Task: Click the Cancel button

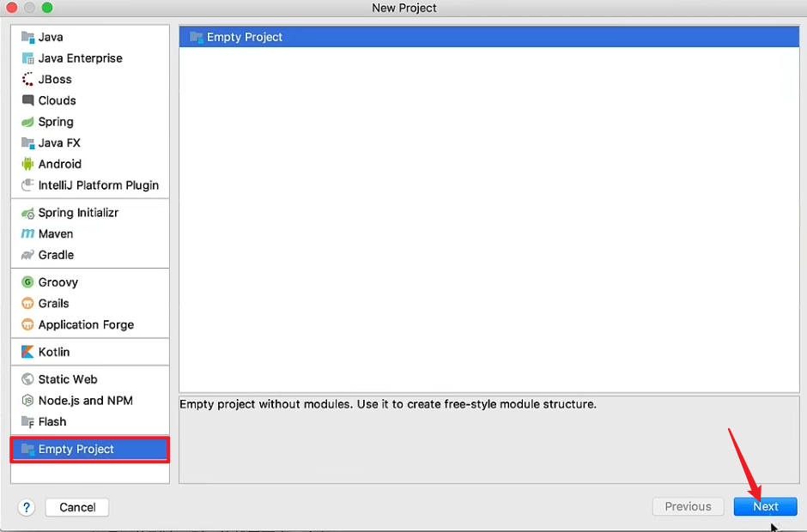Action: tap(77, 507)
